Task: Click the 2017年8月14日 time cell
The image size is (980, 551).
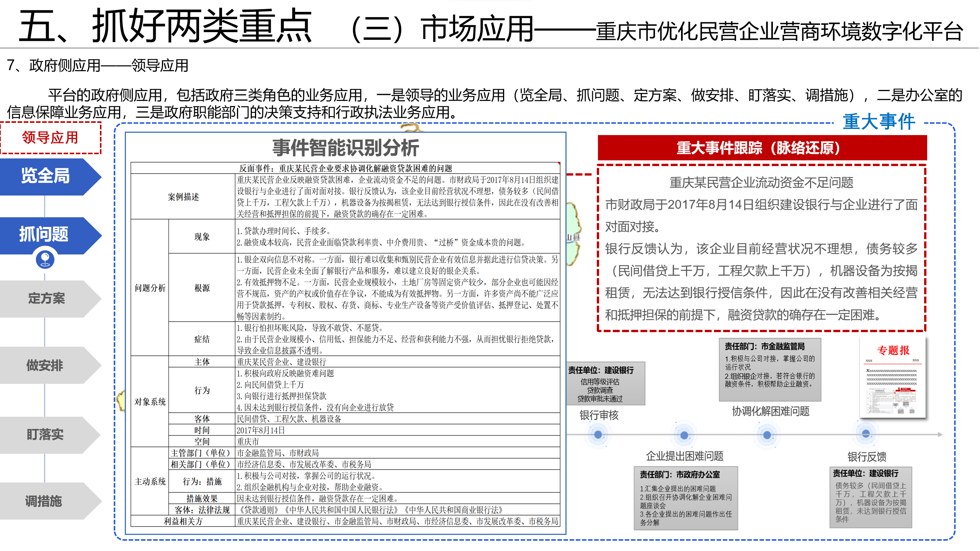Action: (x=398, y=430)
